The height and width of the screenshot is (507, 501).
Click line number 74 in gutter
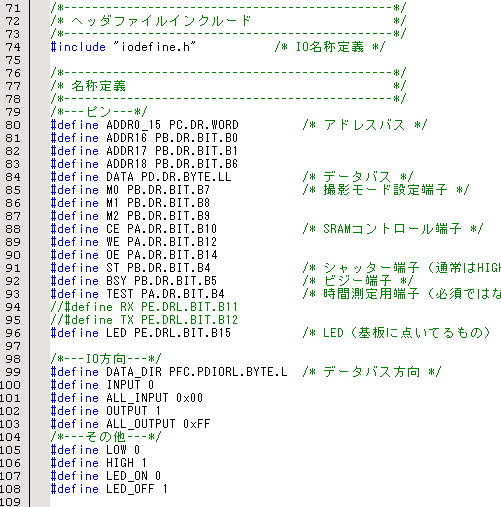13,47
